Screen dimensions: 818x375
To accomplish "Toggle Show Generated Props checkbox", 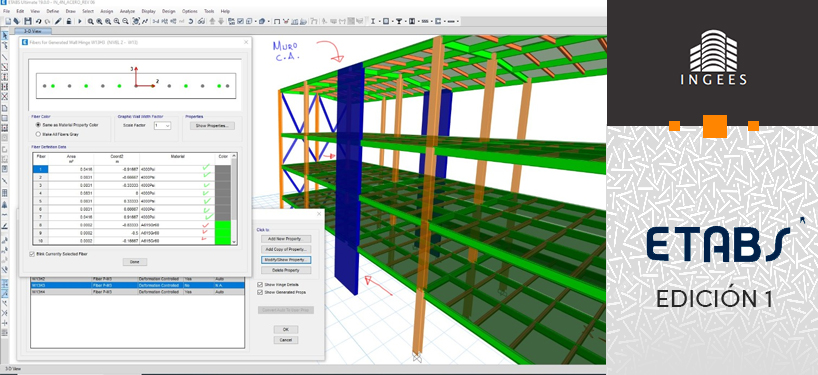I will point(260,292).
